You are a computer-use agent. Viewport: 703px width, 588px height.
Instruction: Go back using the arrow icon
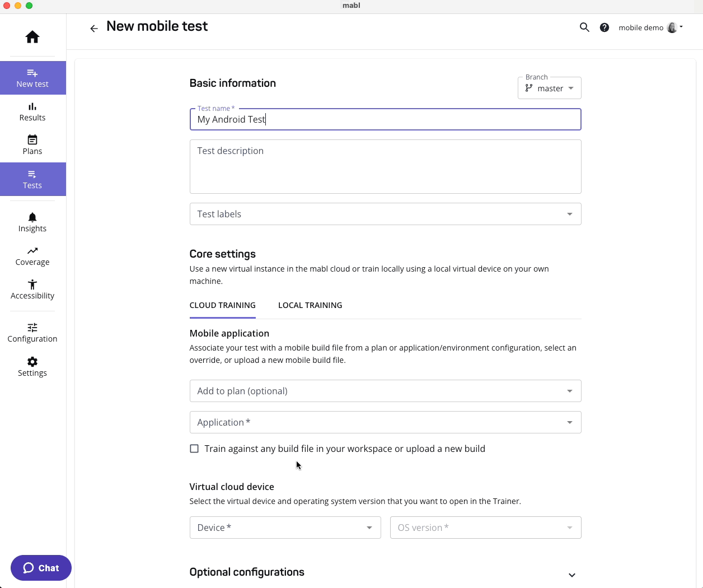(94, 29)
